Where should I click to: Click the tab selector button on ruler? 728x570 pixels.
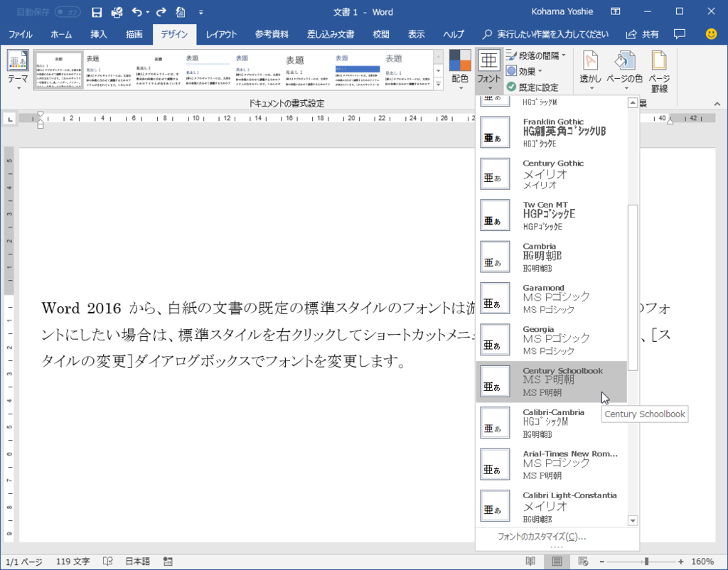coord(9,119)
